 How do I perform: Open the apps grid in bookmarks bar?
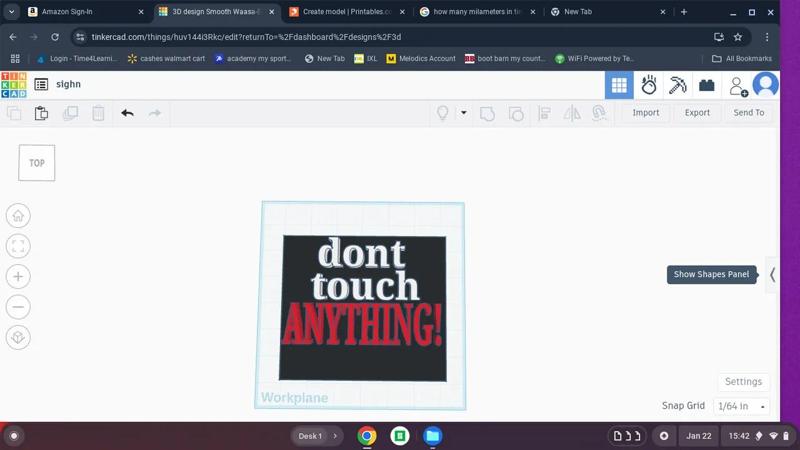[x=15, y=59]
